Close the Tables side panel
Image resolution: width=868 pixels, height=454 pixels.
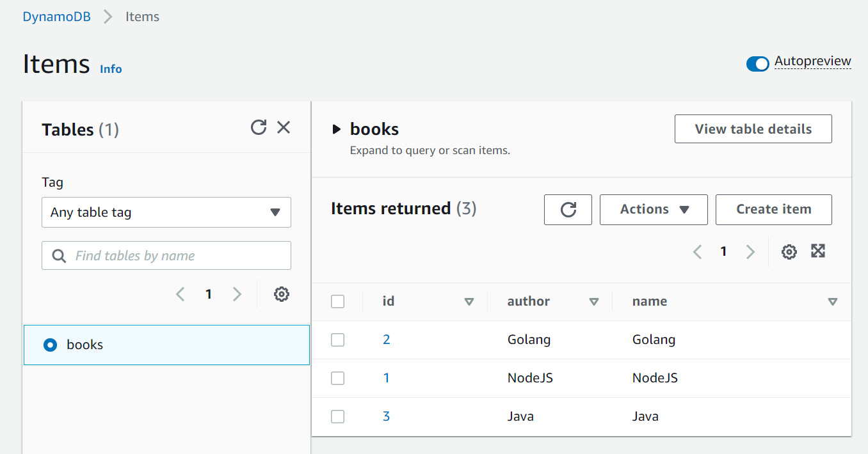click(x=284, y=127)
